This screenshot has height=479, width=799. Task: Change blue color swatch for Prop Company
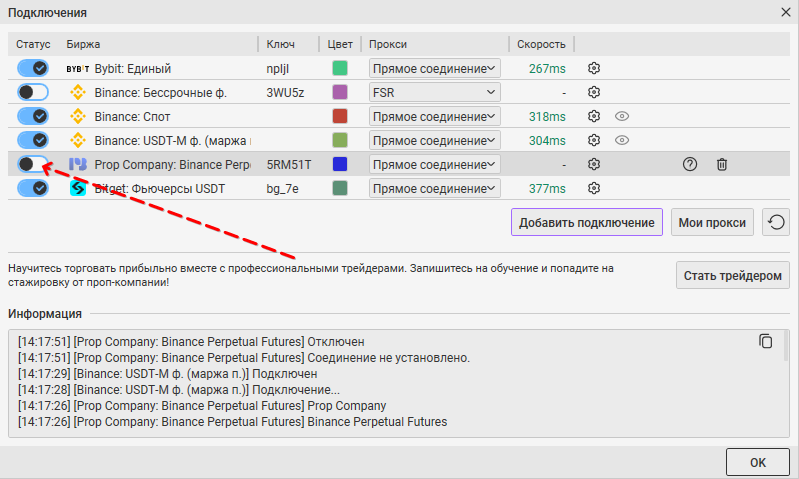340,164
